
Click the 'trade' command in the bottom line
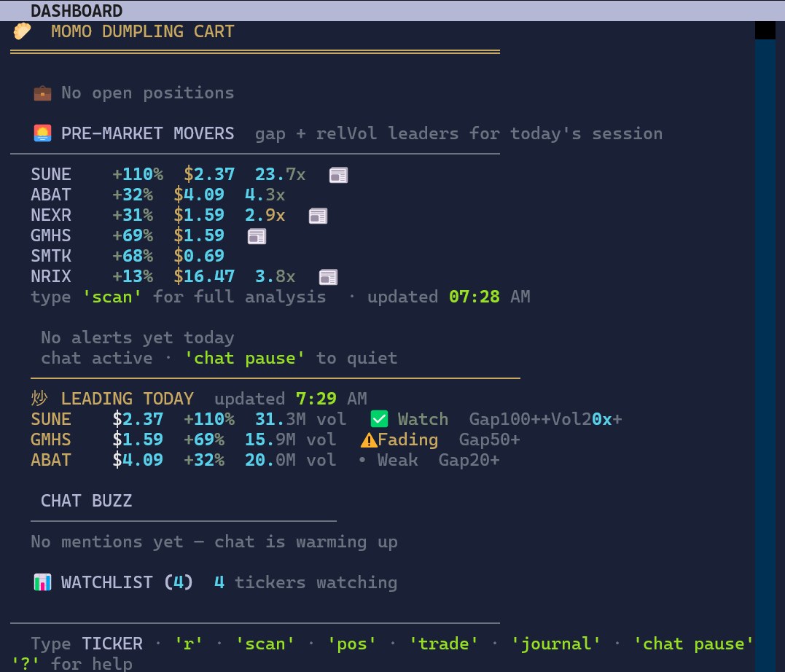coord(444,644)
